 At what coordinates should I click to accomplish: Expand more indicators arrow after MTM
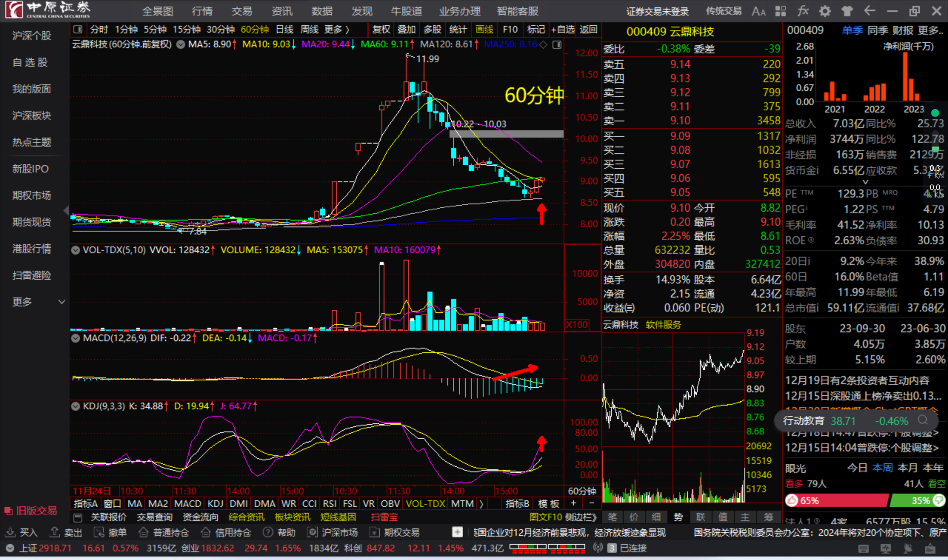481,504
